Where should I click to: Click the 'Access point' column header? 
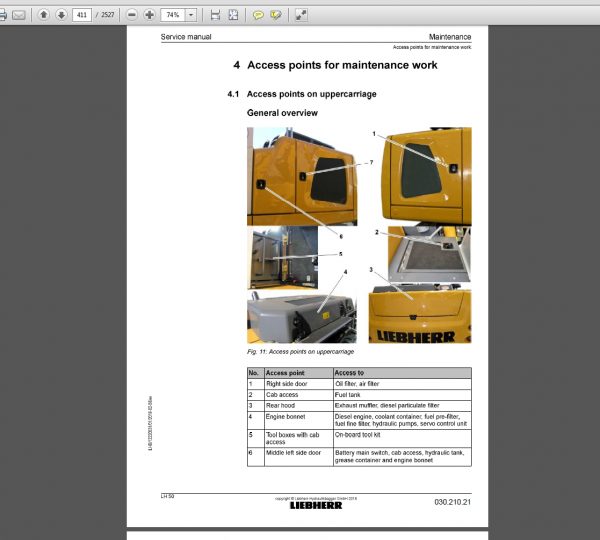(x=298, y=373)
